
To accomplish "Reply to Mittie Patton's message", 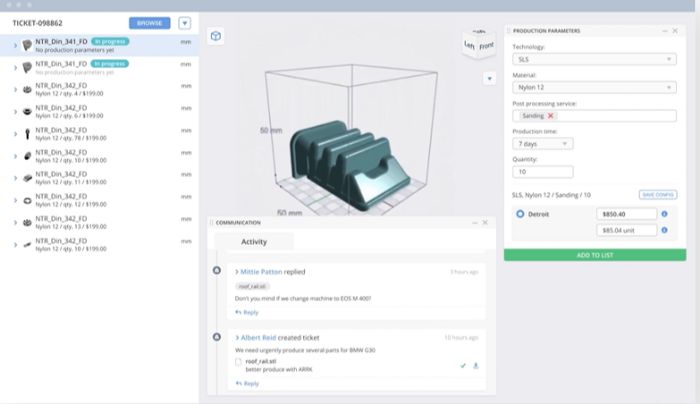I will pos(247,312).
